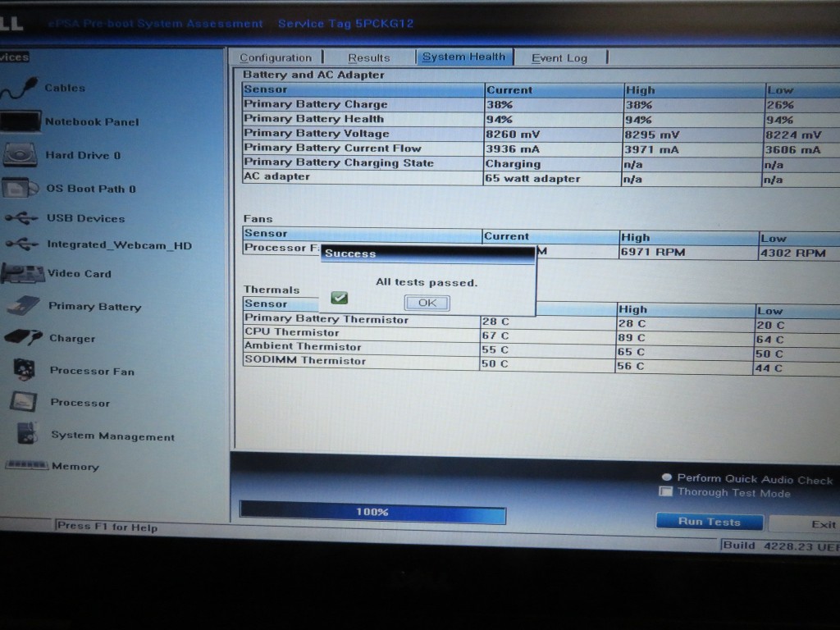Click the 100% test progress bar
The height and width of the screenshot is (630, 840).
[373, 512]
